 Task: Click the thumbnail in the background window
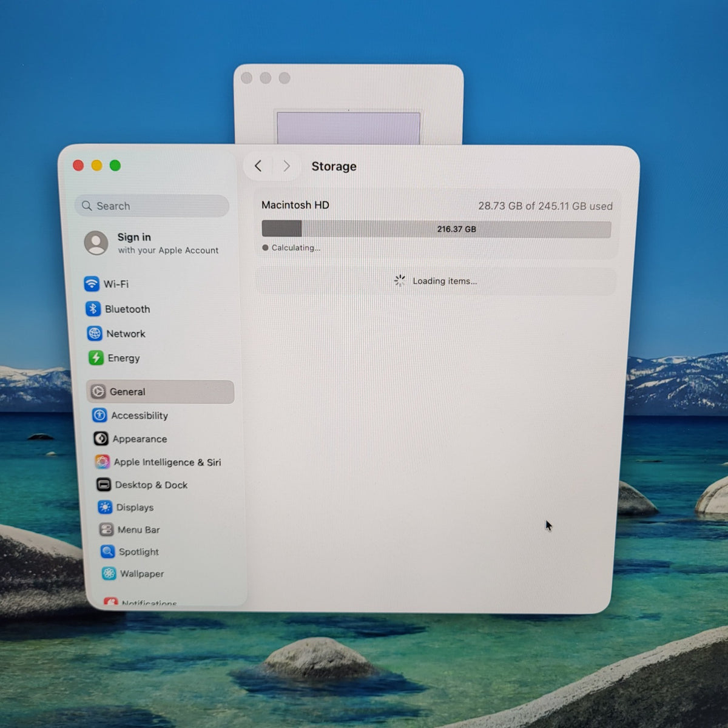pyautogui.click(x=348, y=127)
